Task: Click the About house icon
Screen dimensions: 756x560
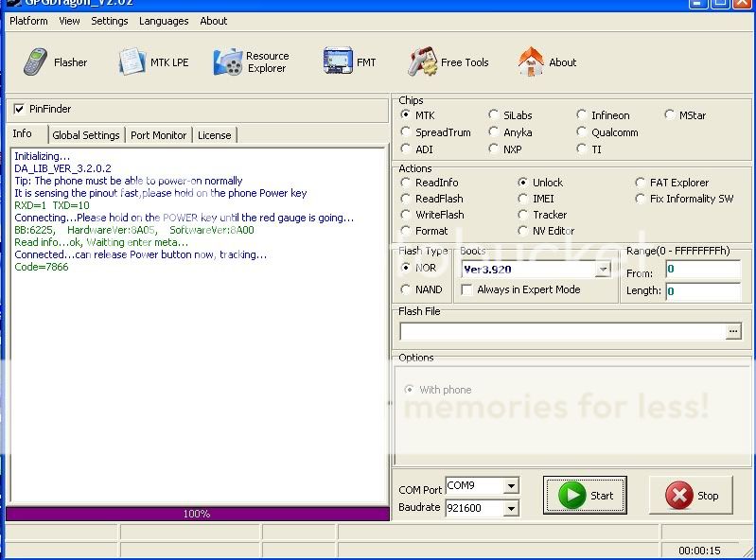Action: [x=531, y=61]
